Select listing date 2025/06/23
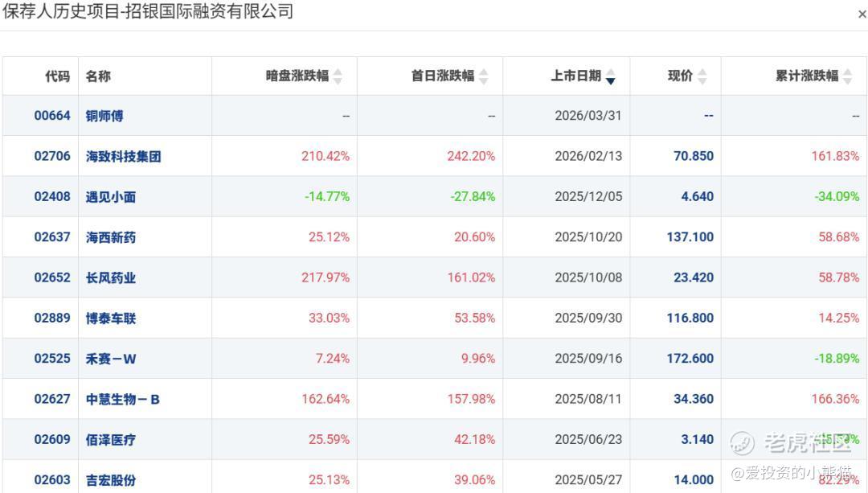Image resolution: width=868 pixels, height=493 pixels. [588, 439]
